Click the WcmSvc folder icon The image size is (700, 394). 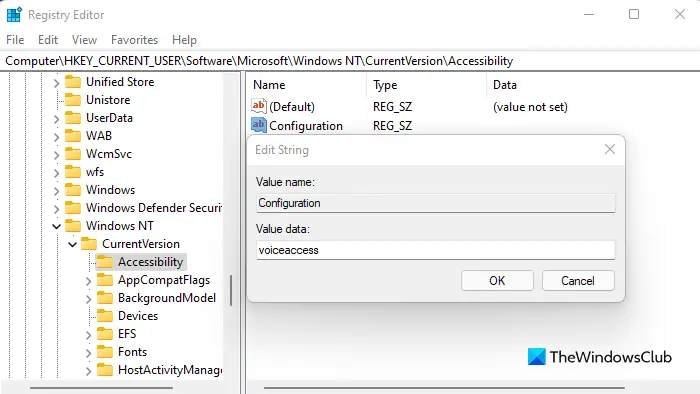coord(73,154)
